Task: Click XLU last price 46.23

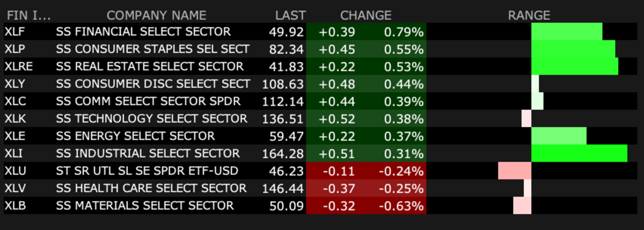Action: (286, 171)
